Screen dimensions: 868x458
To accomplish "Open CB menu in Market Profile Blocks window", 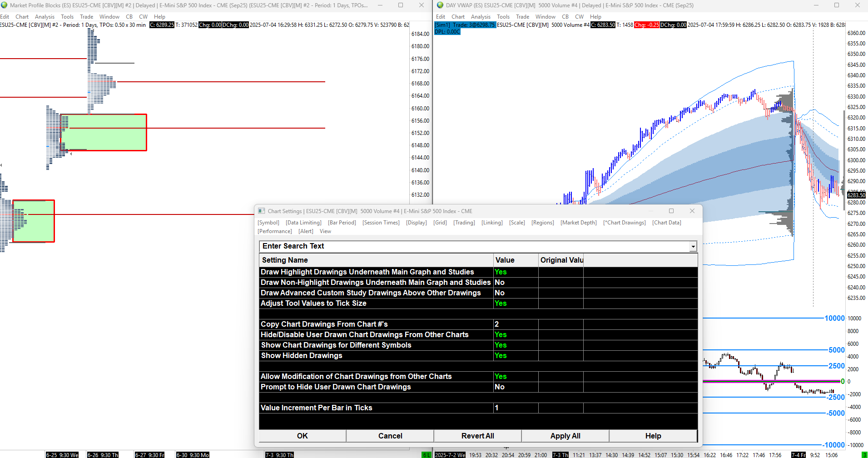I will [x=129, y=17].
